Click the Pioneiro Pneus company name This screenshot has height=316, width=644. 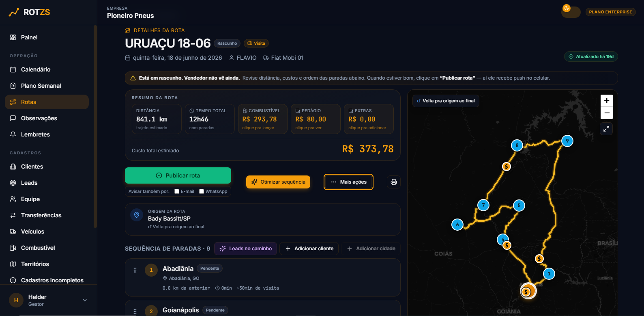click(x=131, y=16)
